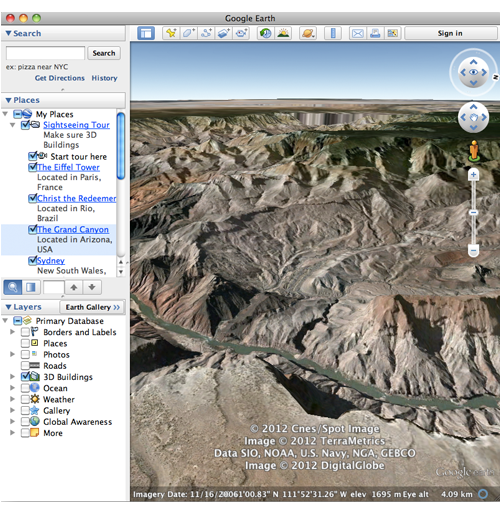Add a polygon from the toolbar
The height and width of the screenshot is (515, 500).
pyautogui.click(x=189, y=33)
